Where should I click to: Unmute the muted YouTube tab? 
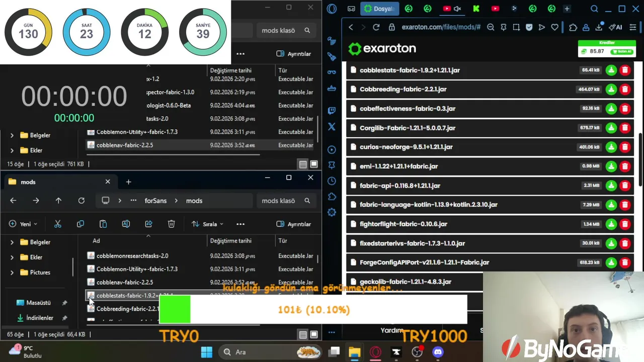pos(457,9)
